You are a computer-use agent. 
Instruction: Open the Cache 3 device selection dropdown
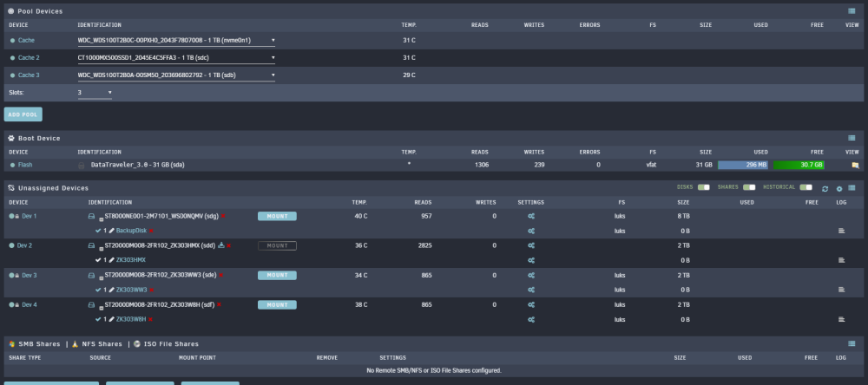[x=176, y=75]
